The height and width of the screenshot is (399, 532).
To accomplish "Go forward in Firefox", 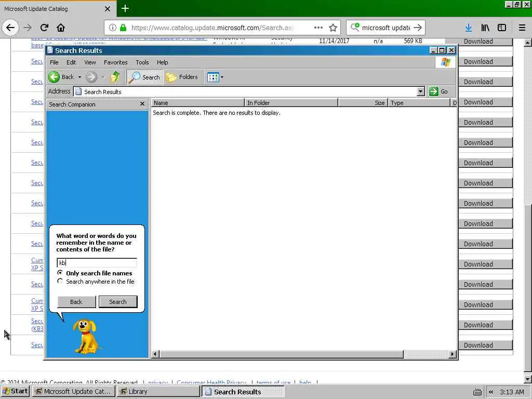I will tap(28, 28).
